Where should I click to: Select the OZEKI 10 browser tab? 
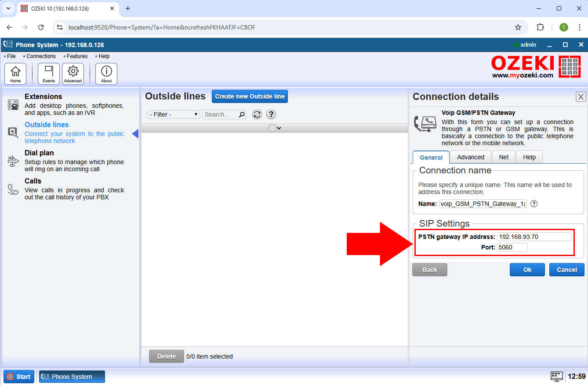[68, 9]
